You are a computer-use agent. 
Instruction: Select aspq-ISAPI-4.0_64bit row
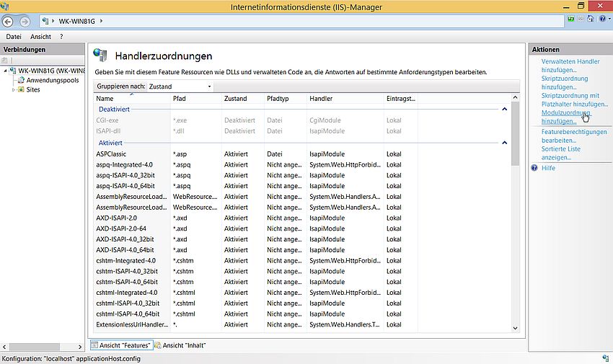click(256, 186)
